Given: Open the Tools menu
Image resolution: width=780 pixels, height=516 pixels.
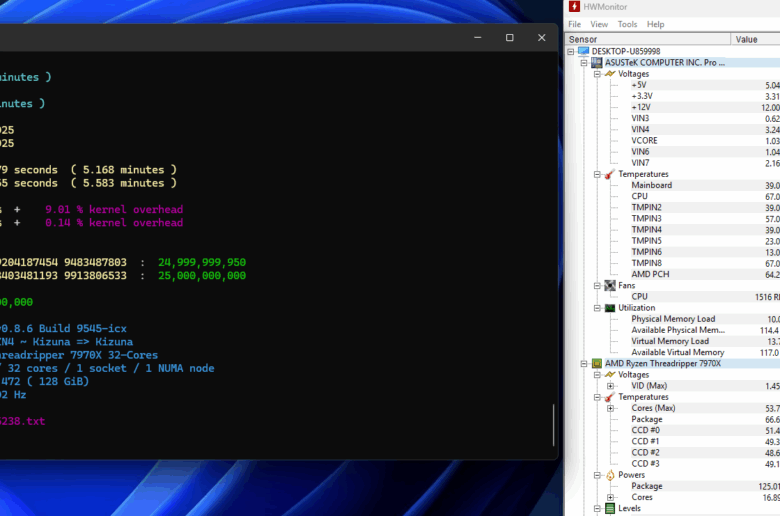Looking at the screenshot, I should coord(627,24).
